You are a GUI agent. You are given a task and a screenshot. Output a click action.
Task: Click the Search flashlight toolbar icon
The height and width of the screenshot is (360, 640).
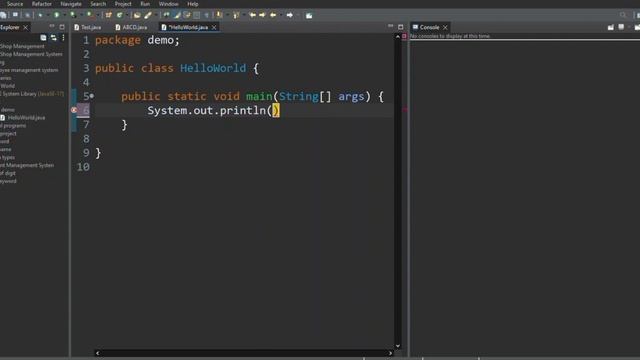(148, 15)
